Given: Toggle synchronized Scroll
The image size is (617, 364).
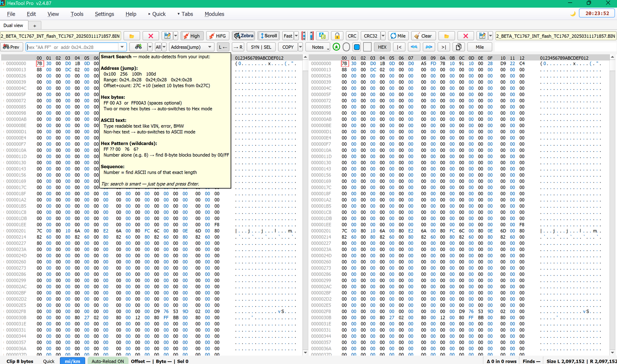Looking at the screenshot, I should (x=269, y=36).
